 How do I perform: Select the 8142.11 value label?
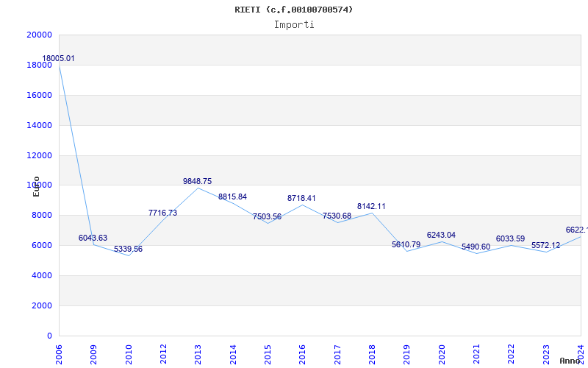371,207
